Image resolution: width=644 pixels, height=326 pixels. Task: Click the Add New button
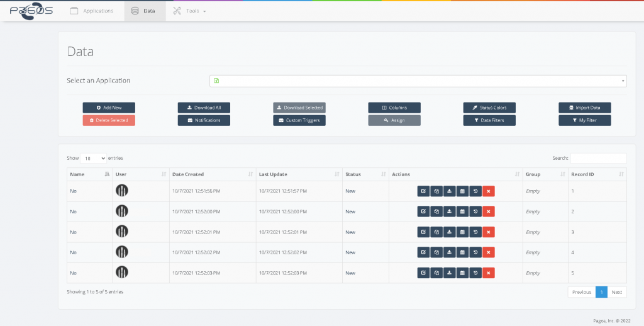click(109, 108)
